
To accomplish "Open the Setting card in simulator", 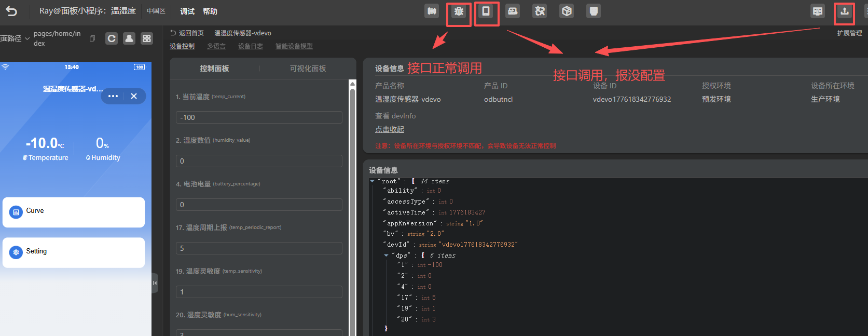I will point(74,252).
